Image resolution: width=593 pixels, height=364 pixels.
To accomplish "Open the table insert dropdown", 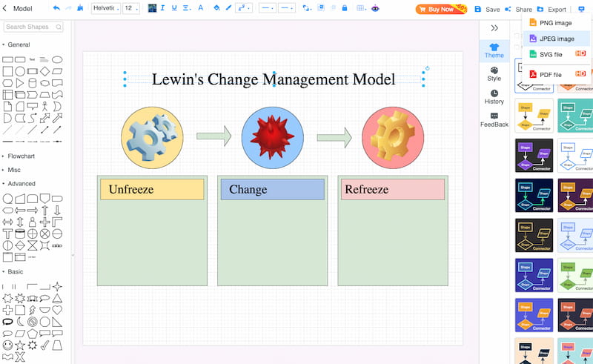I will (361, 8).
